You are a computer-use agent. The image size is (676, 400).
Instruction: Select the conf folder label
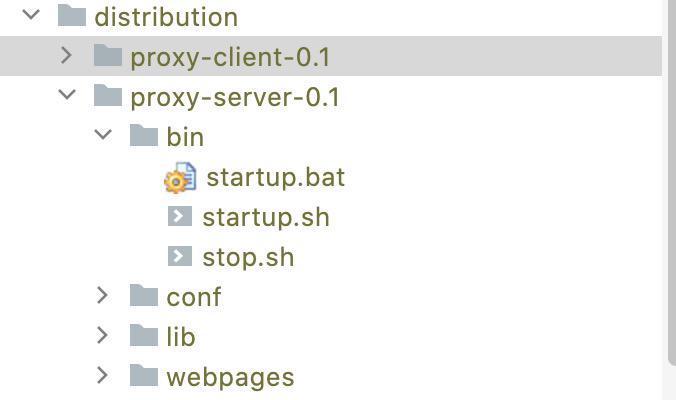click(194, 297)
